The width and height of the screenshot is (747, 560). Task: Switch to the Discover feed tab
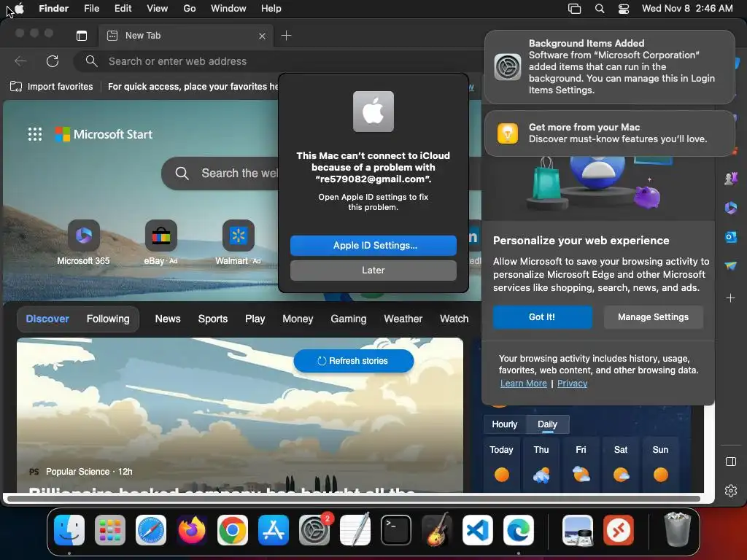tap(47, 319)
